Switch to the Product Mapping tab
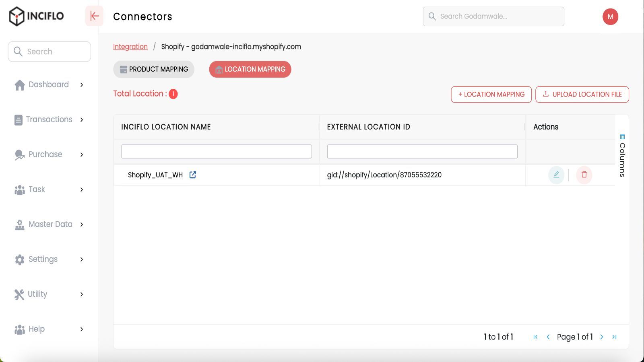Viewport: 644px width, 362px height. pyautogui.click(x=154, y=69)
